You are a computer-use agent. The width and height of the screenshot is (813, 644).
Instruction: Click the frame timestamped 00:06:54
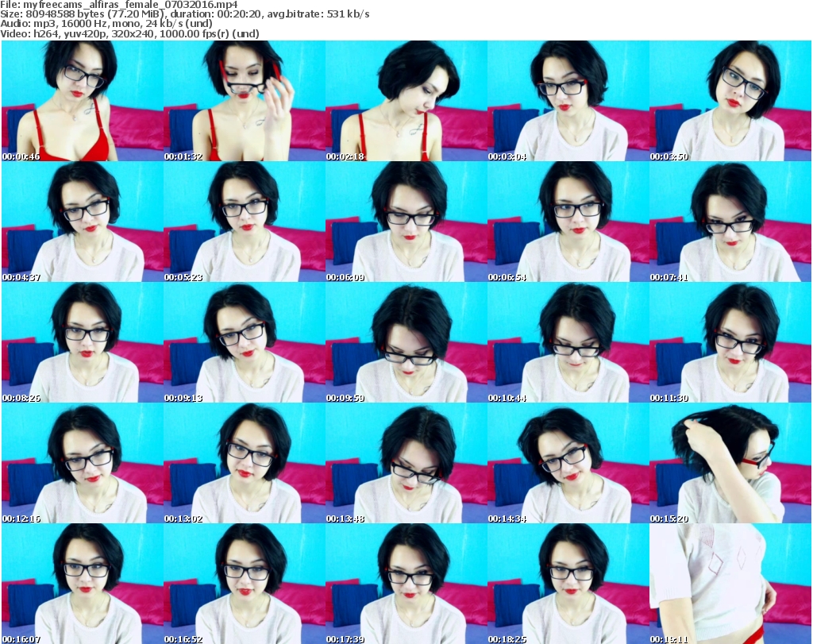pyautogui.click(x=568, y=222)
